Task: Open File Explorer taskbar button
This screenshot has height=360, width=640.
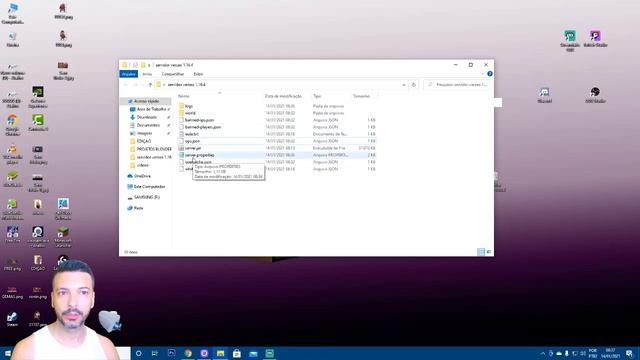Action: (220, 353)
